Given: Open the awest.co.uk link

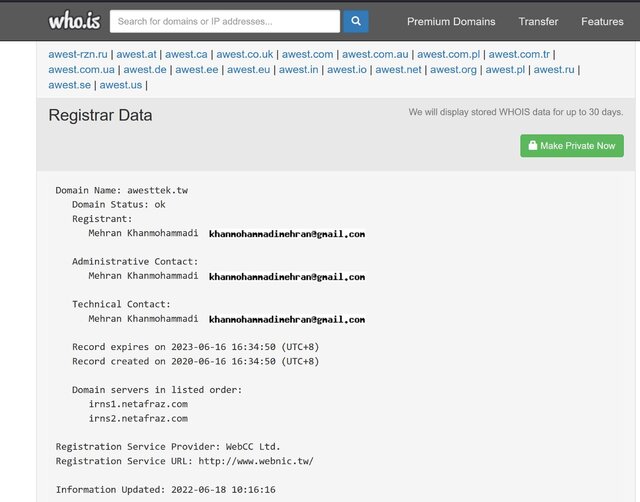Looking at the screenshot, I should 245,54.
